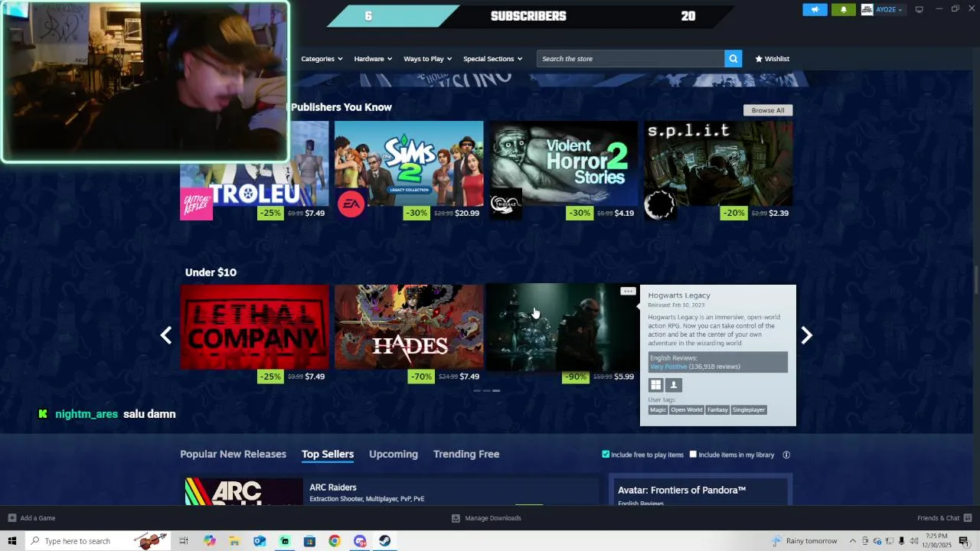Open Windows platform icon in Hogwarts Legacy tooltip
This screenshot has width=980, height=551.
point(656,385)
